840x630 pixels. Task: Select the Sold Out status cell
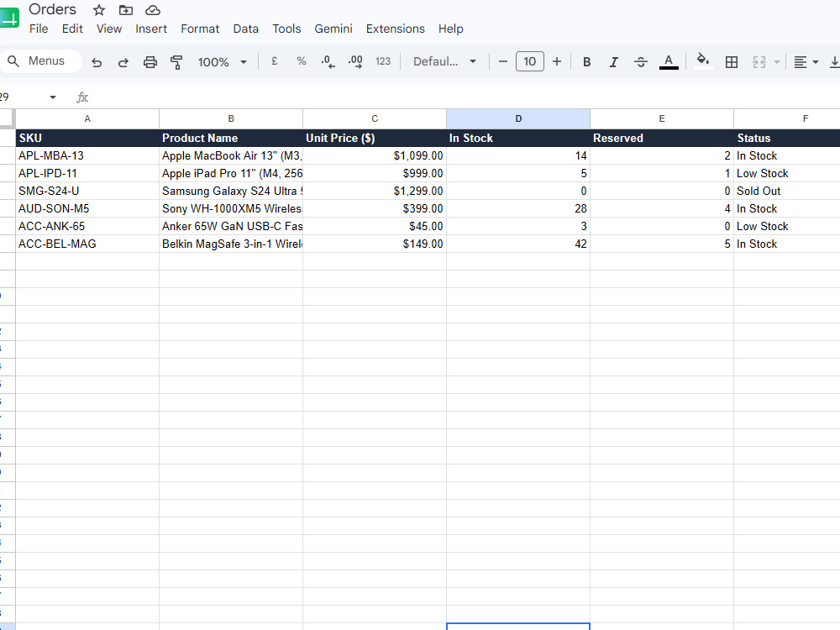click(x=787, y=192)
